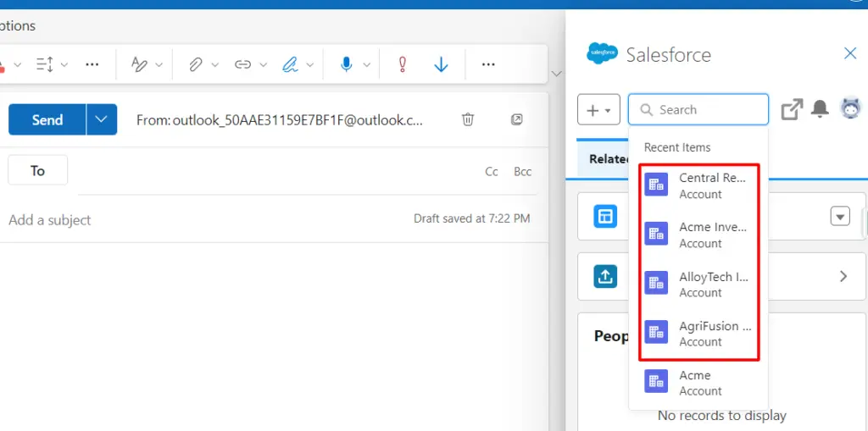Click the insert link icon
Screen dimensions: 868x431
243,64
